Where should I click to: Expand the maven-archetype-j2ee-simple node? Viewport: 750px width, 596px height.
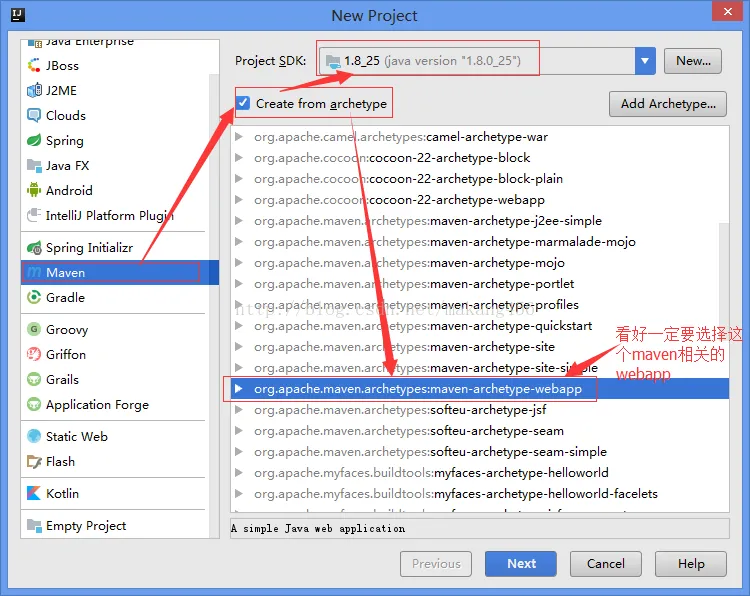click(x=239, y=221)
